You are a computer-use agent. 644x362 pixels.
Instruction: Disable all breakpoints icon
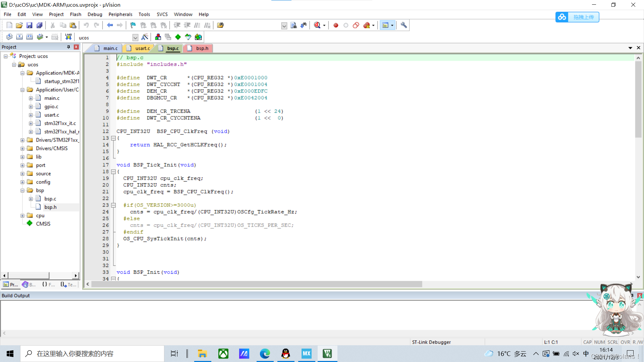pyautogui.click(x=356, y=25)
